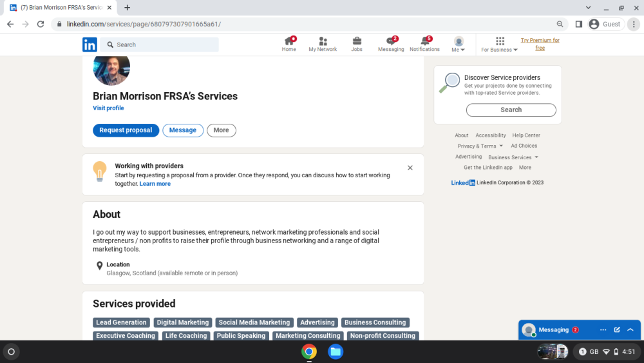
Task: Click the Chrome icon in shelf
Action: [x=309, y=351]
